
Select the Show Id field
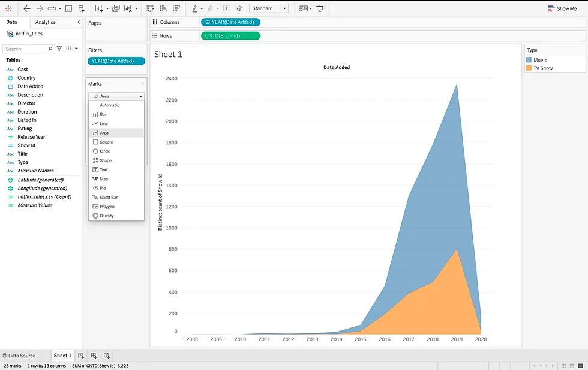click(x=26, y=145)
